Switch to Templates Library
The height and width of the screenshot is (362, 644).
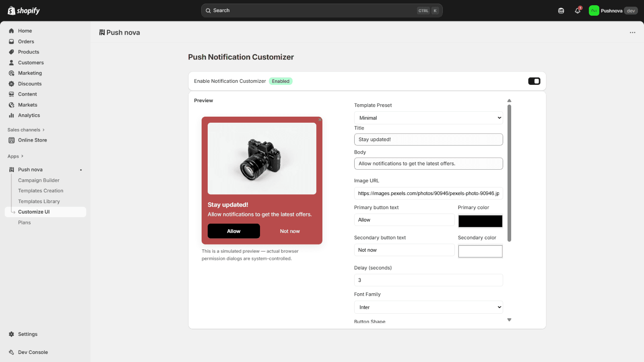39,201
